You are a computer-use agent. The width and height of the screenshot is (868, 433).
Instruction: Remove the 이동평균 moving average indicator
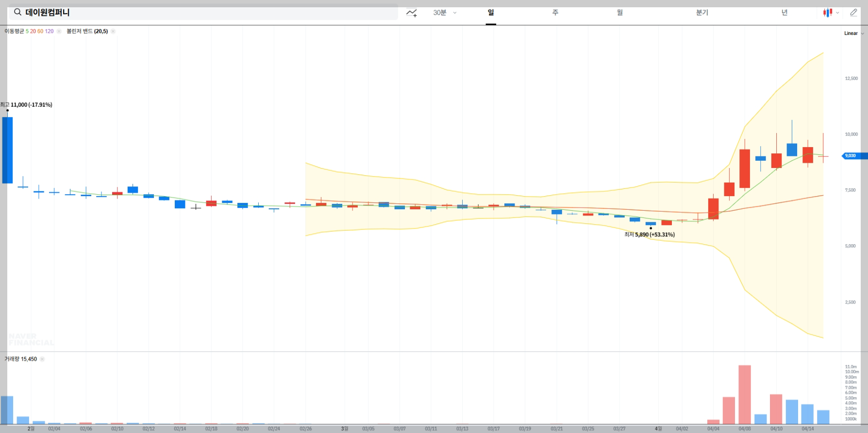coord(59,32)
